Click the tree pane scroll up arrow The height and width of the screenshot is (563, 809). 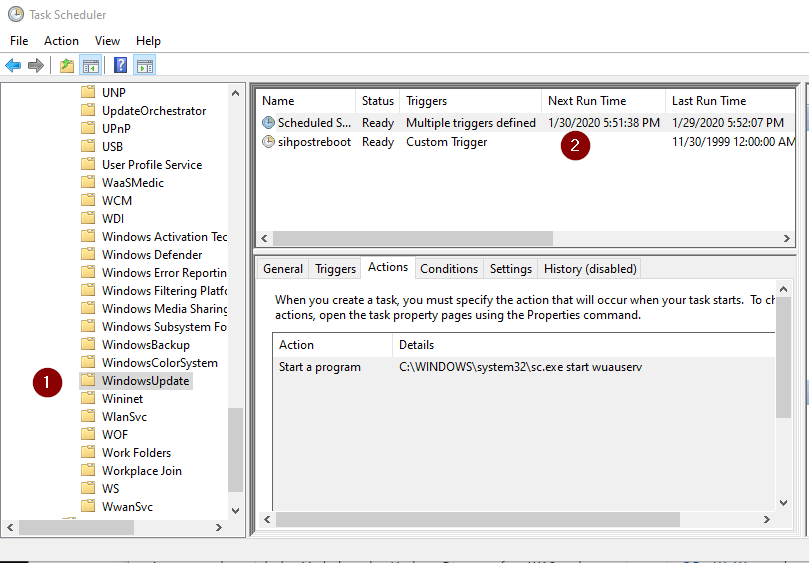(x=235, y=93)
